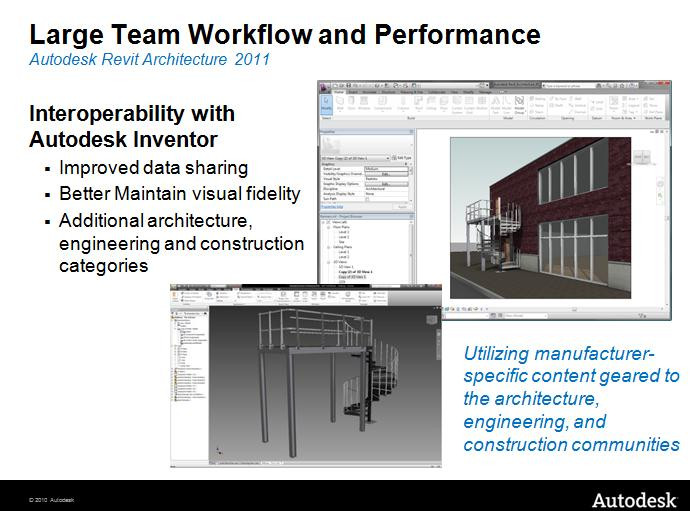The height and width of the screenshot is (511, 690).
Task: Select the Model Line tool
Action: click(x=507, y=105)
